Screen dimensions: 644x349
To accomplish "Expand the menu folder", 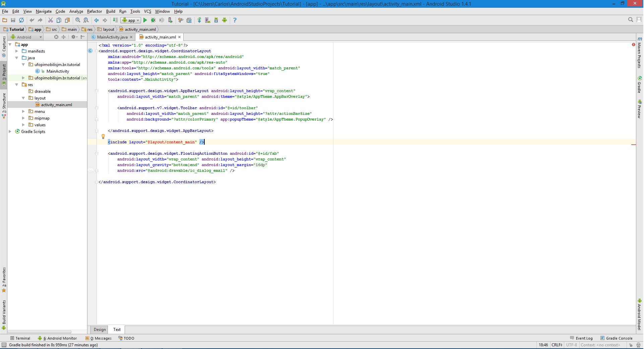I will coord(23,112).
